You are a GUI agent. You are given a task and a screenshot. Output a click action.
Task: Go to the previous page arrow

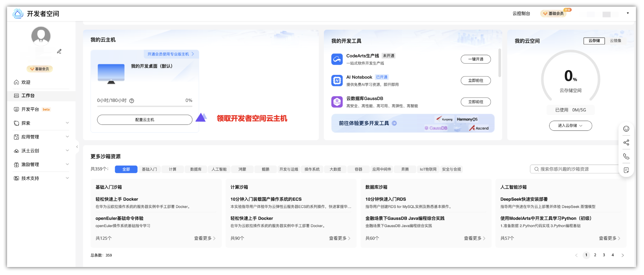coord(576,255)
